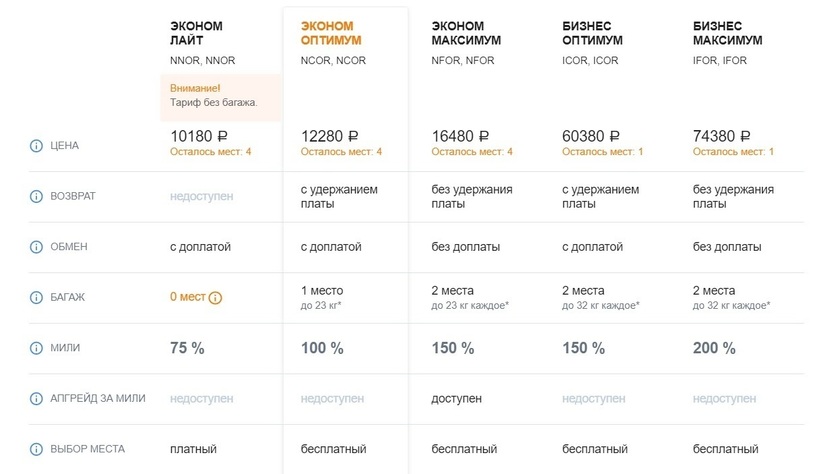Choose the ЭКОНОМ ОПТИМУМ fare header
820x474 pixels.
(x=331, y=33)
